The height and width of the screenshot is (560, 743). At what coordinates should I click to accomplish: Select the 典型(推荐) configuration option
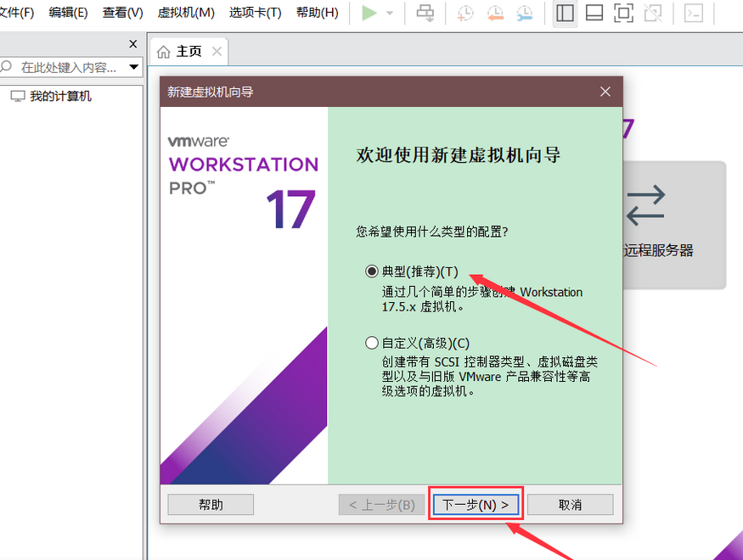coord(371,271)
